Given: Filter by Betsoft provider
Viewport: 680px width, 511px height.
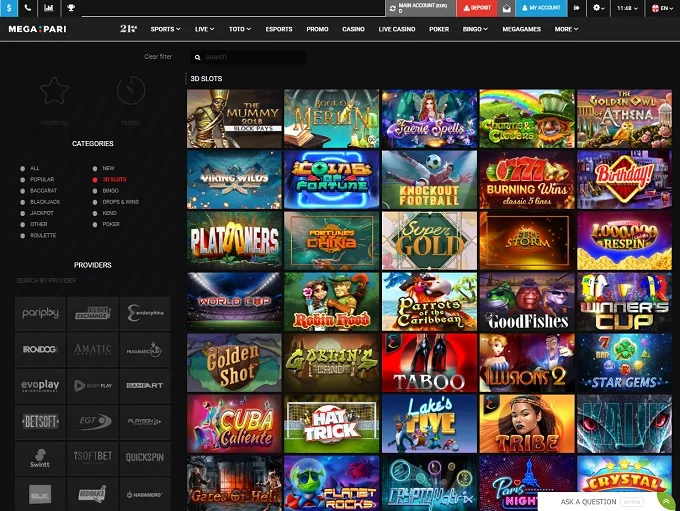Looking at the screenshot, I should click(x=40, y=421).
